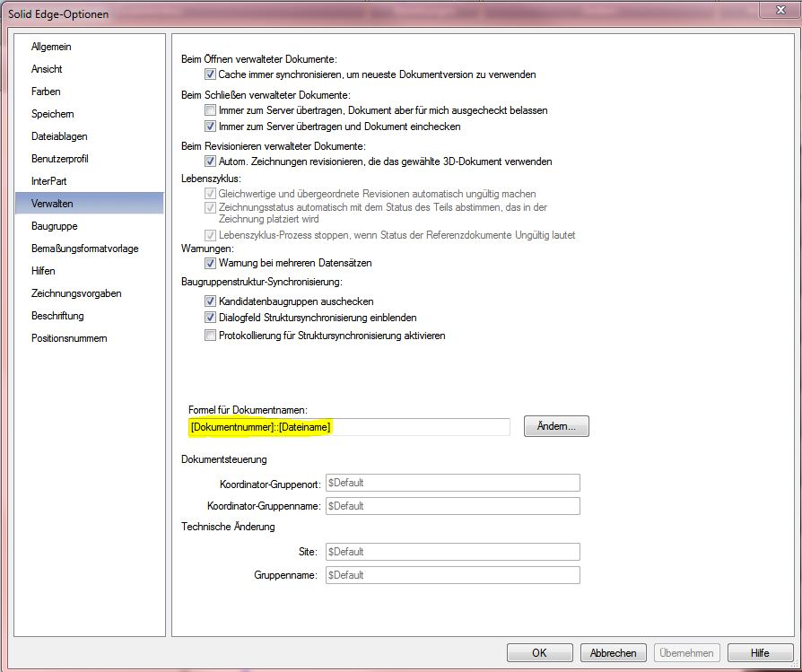Viewport: 802px width, 672px height.
Task: Click the Formel für Dokumentnamen field
Action: coord(349,427)
